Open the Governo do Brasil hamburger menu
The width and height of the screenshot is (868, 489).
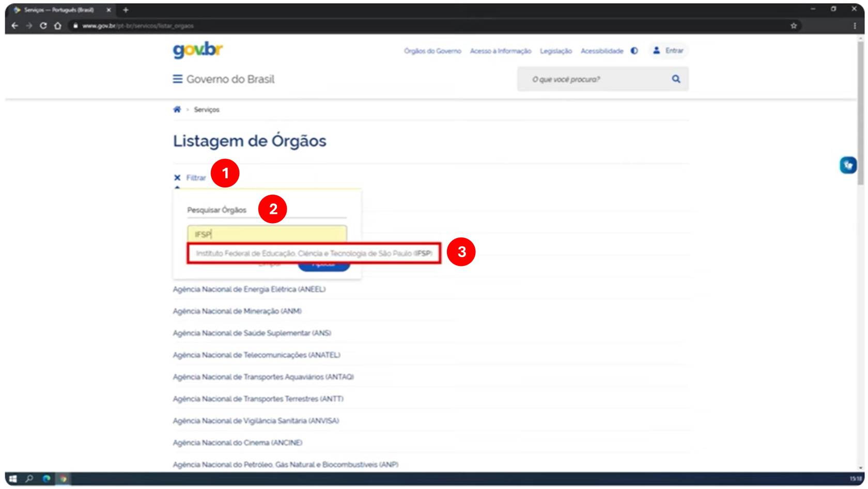tap(177, 79)
